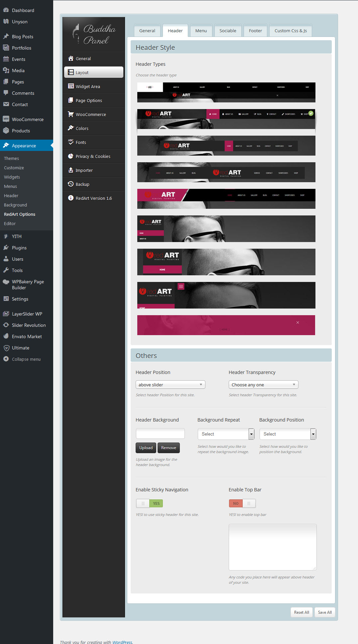
Task: Open the Background Position select box
Action: tap(288, 434)
